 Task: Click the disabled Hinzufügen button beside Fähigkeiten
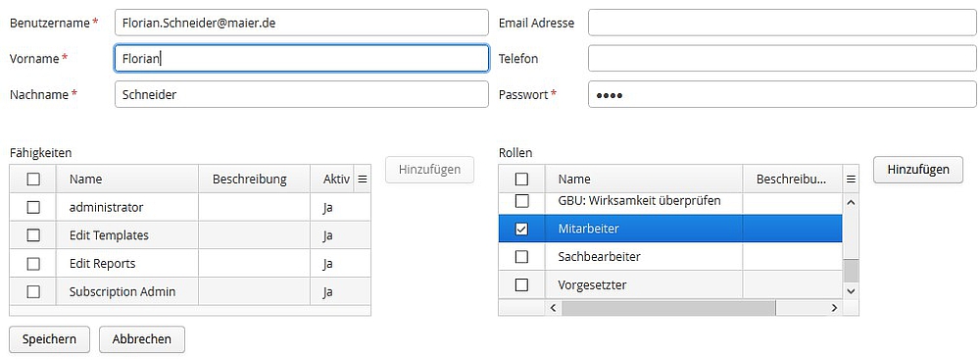click(430, 170)
